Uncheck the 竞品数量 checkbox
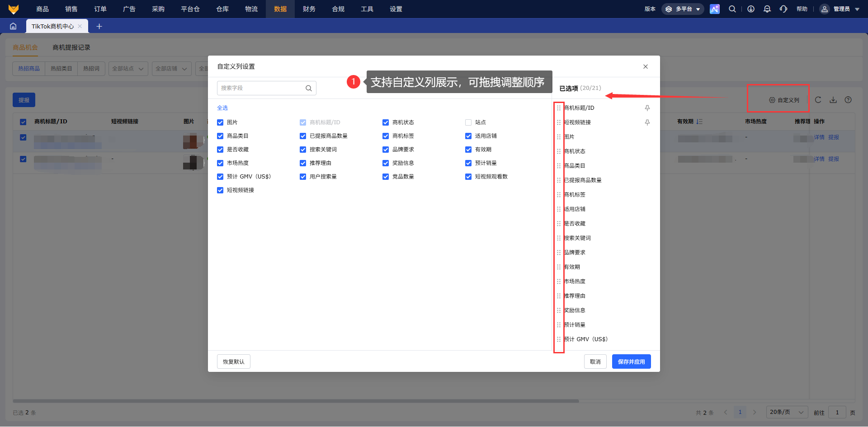This screenshot has height=427, width=868. [x=386, y=177]
